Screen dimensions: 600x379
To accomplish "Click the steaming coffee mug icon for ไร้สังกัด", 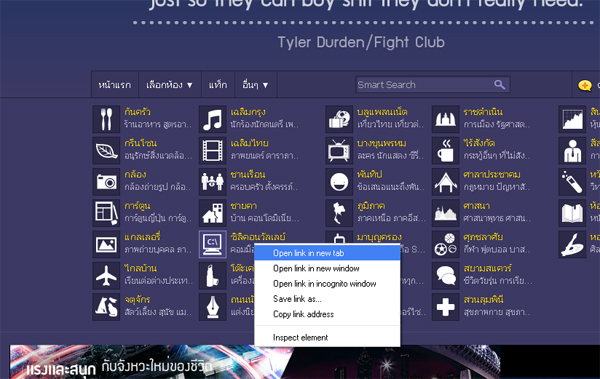I will click(445, 150).
